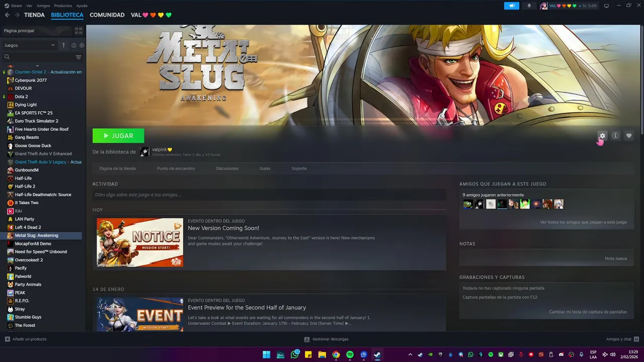Open valpink library owner profile
Image resolution: width=644 pixels, height=362 pixels.
click(x=162, y=149)
